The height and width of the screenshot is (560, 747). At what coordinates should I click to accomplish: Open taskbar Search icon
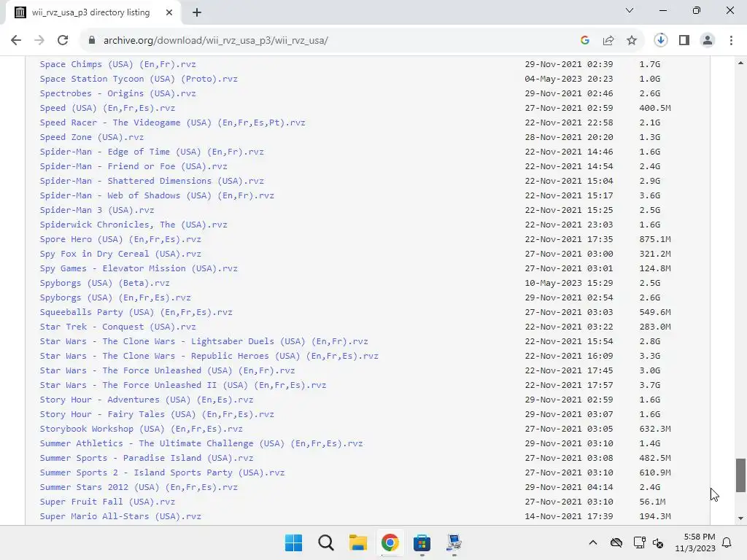tap(326, 542)
